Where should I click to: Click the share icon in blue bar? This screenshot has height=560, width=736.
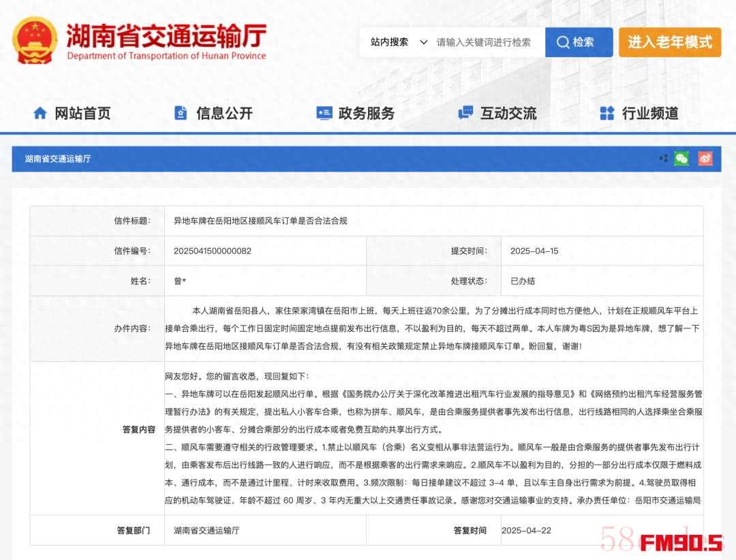(x=664, y=158)
